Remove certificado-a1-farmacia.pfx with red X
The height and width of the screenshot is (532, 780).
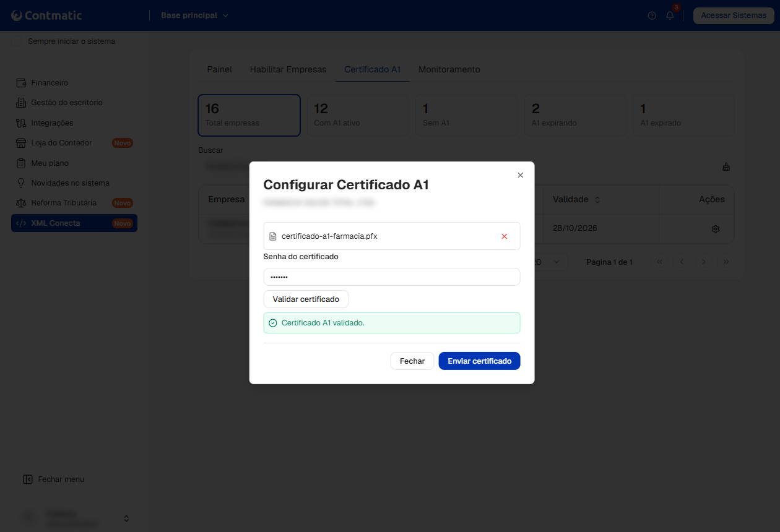tap(504, 236)
